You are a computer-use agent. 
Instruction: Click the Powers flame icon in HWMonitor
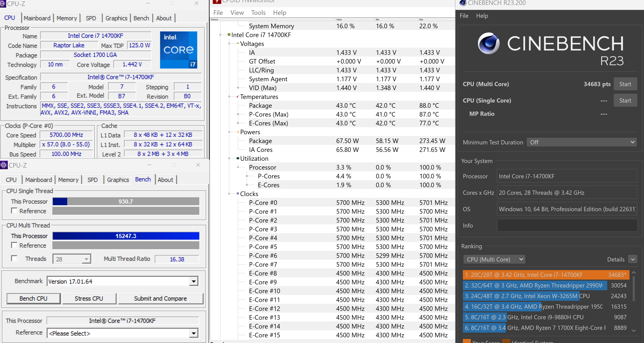(x=238, y=132)
